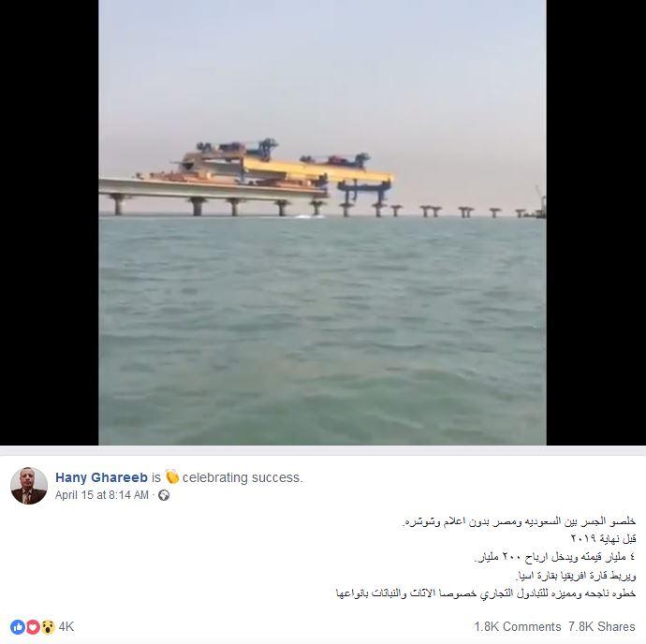Image resolution: width=646 pixels, height=644 pixels.
Task: Open Hany Ghareeb's profile picture
Action: click(29, 486)
